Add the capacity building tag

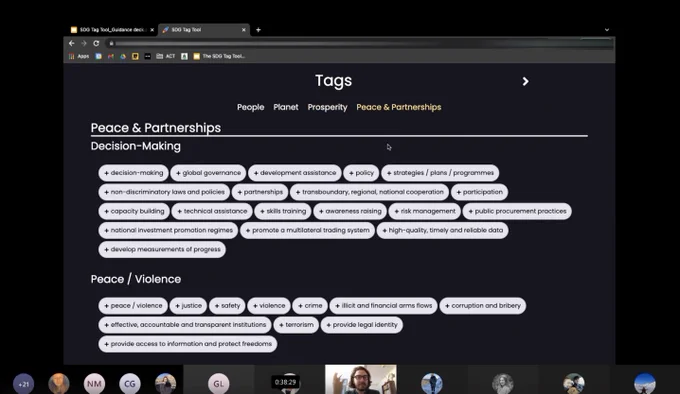coord(134,211)
